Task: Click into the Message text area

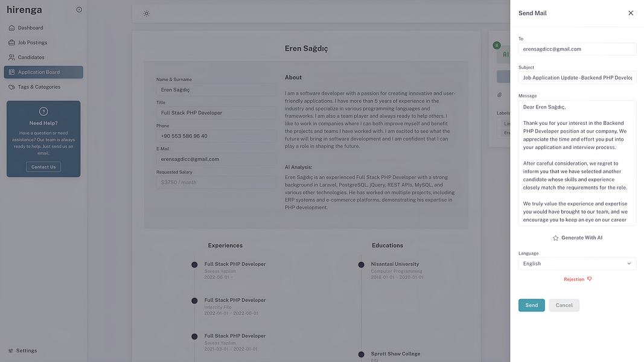Action: click(x=577, y=164)
